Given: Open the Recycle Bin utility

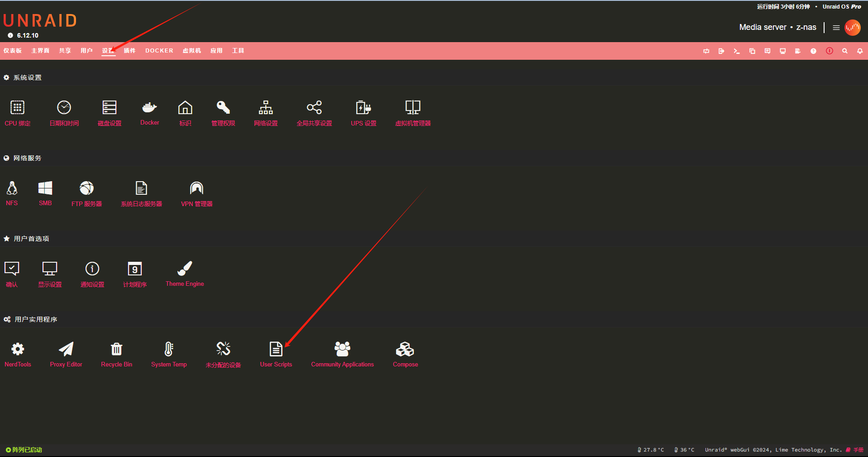Looking at the screenshot, I should (x=116, y=354).
